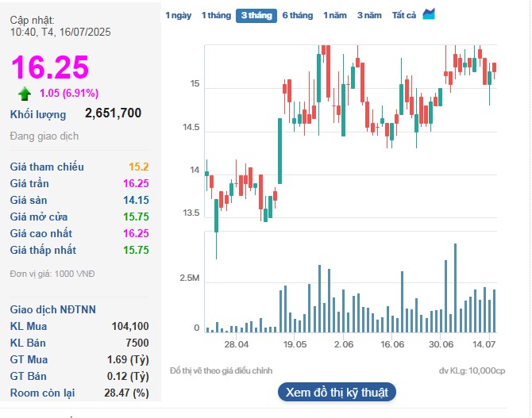Show the 6 tháng chart range

[x=297, y=15]
